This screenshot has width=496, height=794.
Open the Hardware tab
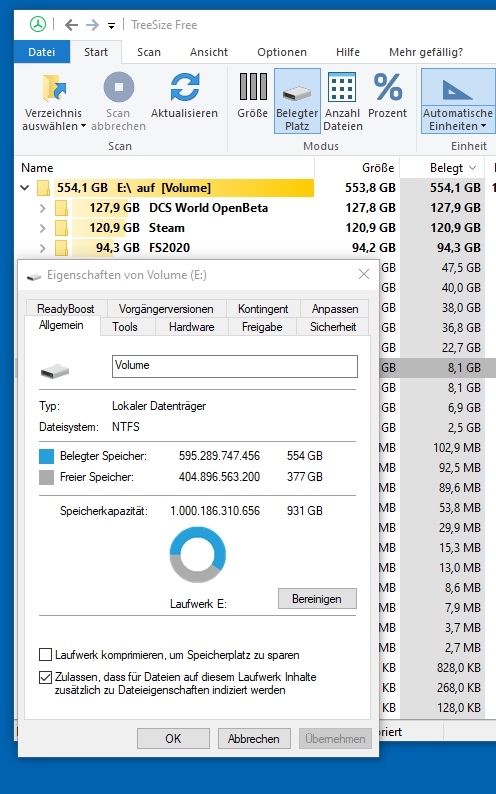(x=191, y=327)
